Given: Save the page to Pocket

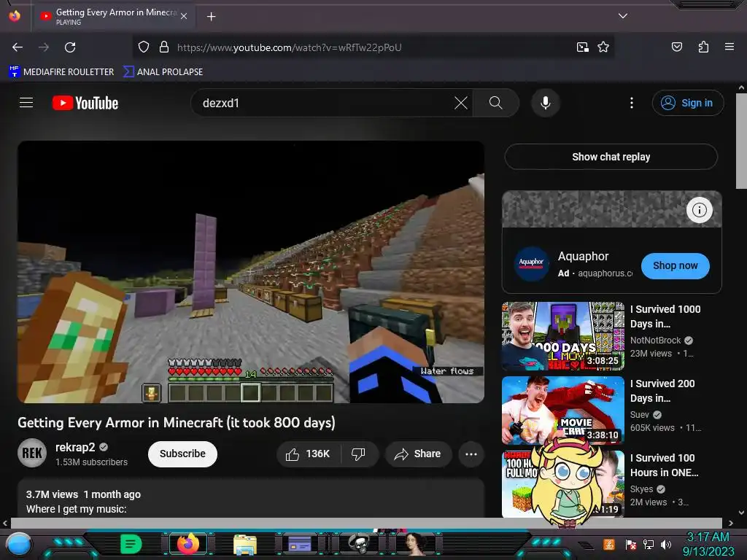Looking at the screenshot, I should click(677, 47).
